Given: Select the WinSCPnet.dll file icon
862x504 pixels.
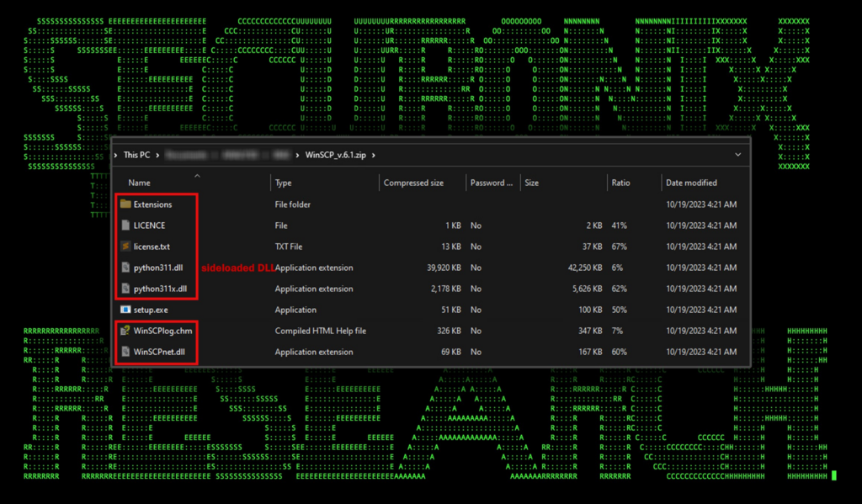Looking at the screenshot, I should (x=125, y=352).
